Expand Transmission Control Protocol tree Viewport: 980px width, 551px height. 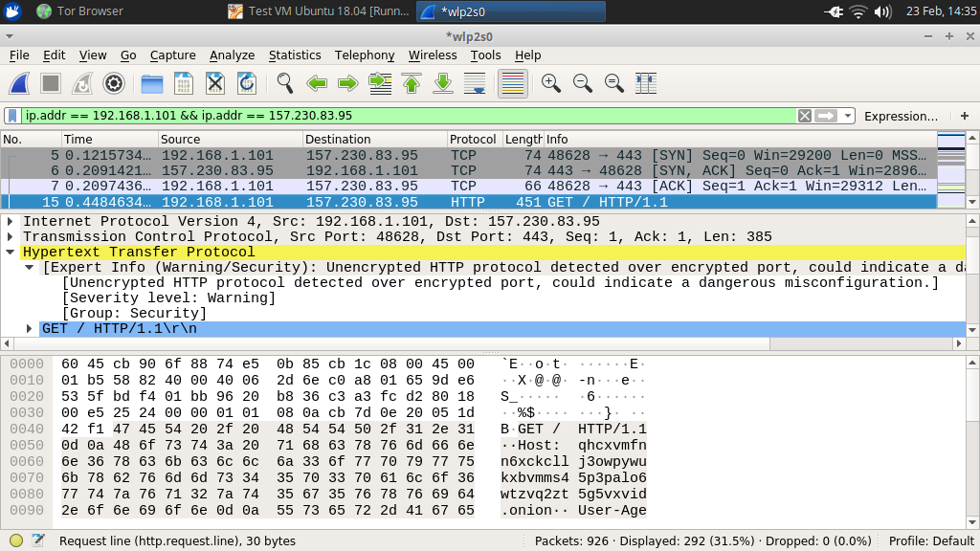(x=10, y=237)
